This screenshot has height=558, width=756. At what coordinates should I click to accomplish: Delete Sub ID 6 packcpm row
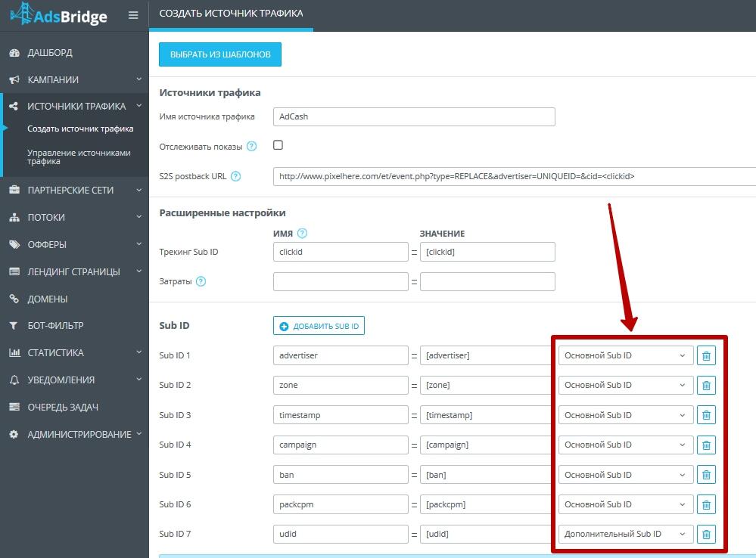[706, 504]
